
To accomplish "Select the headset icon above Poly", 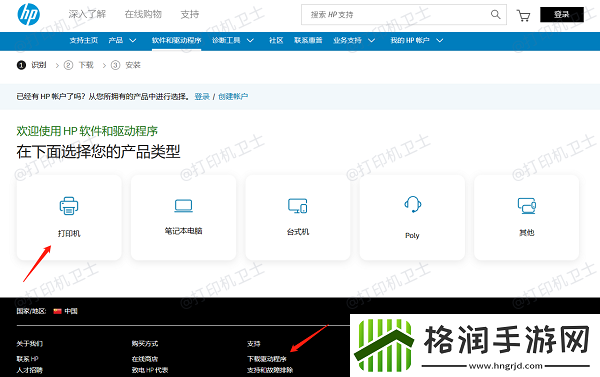I will point(412,204).
